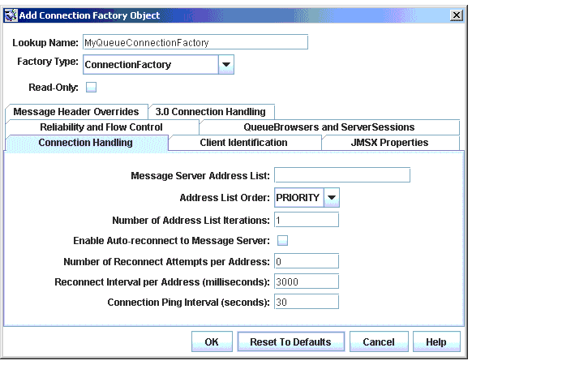Click Reset To Defaults button
This screenshot has height=365, width=588.
click(x=290, y=341)
